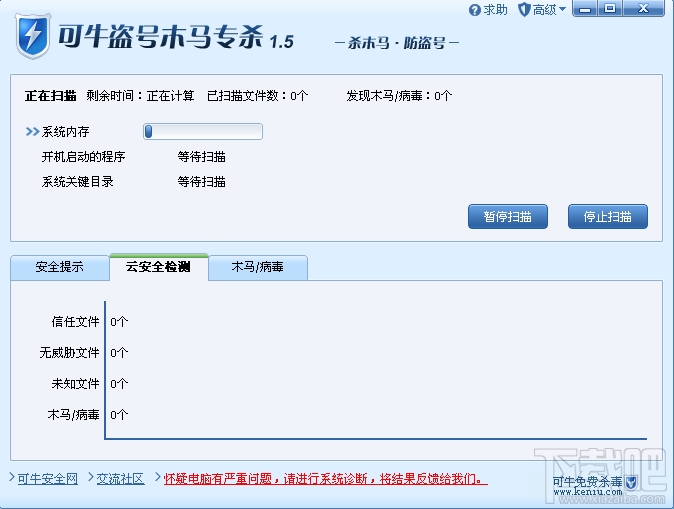
Task: Click the 未知文件 row label
Action: [75, 384]
